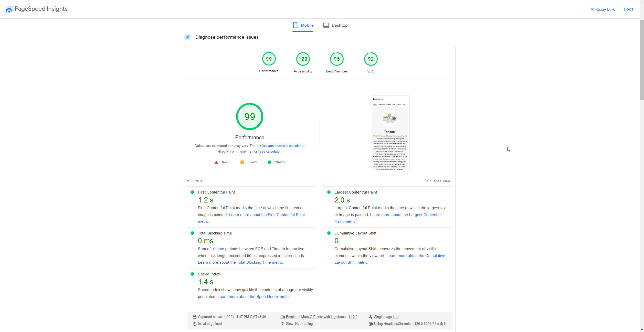Screen dimensions: 644x332
Task: Select the Mobile tab
Action: click(x=303, y=25)
